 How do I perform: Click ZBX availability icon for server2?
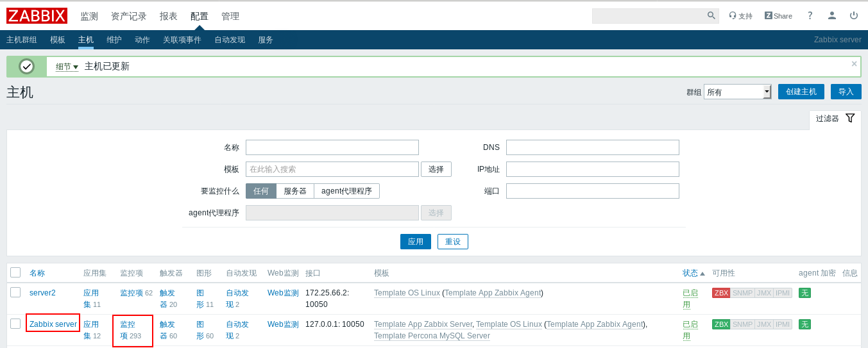tap(721, 293)
